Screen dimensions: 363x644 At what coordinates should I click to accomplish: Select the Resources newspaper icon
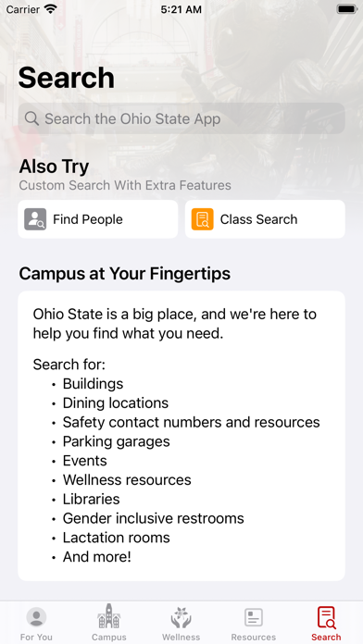pyautogui.click(x=254, y=617)
